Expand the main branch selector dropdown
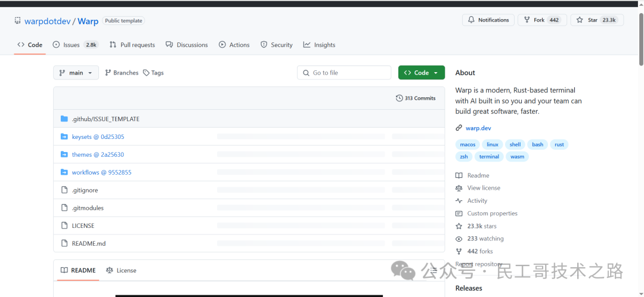Screen dimensions: 644x297 (x=76, y=73)
